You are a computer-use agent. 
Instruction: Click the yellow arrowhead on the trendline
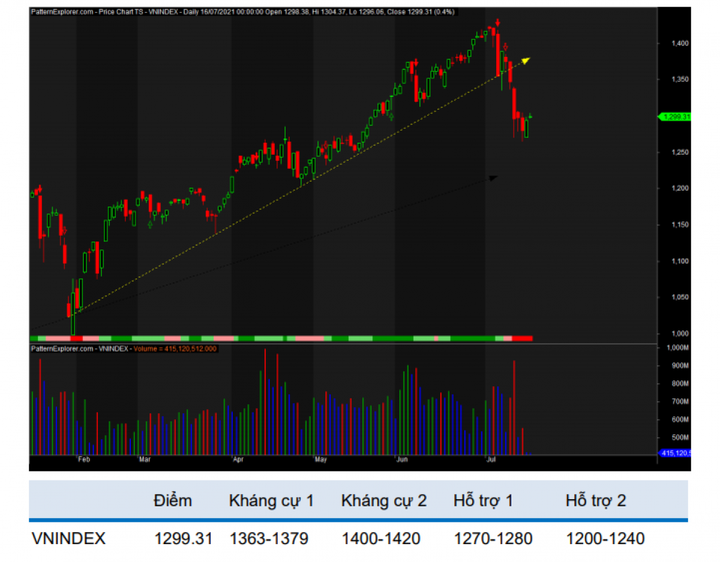click(x=526, y=60)
